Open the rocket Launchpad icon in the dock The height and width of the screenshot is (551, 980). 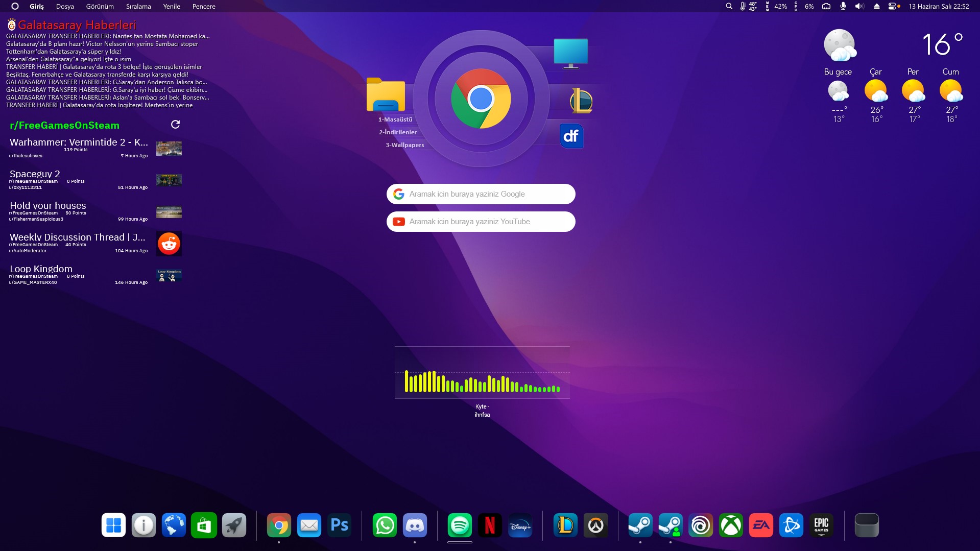click(x=234, y=525)
